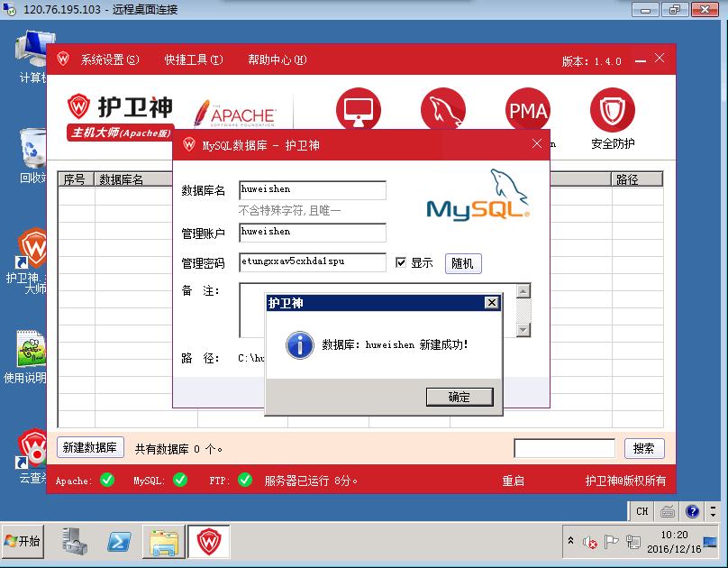Click the 版本: 1.4.0 text
Viewport: 728px width, 568px height.
(x=591, y=60)
